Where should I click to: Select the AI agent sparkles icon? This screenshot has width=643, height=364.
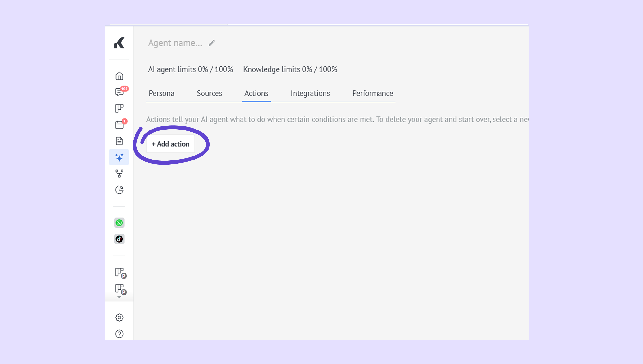pyautogui.click(x=119, y=157)
